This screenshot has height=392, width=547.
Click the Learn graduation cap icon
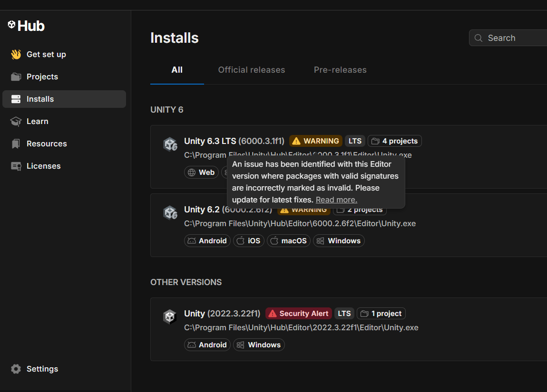pos(16,121)
